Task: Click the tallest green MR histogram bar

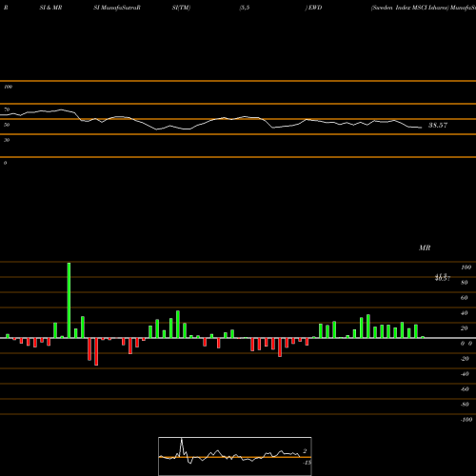Action: 69,300
